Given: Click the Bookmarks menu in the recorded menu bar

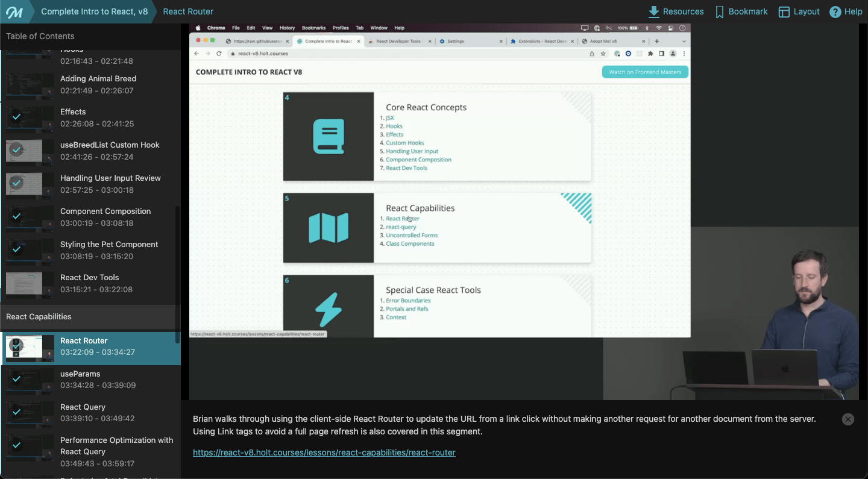Looking at the screenshot, I should coord(313,27).
